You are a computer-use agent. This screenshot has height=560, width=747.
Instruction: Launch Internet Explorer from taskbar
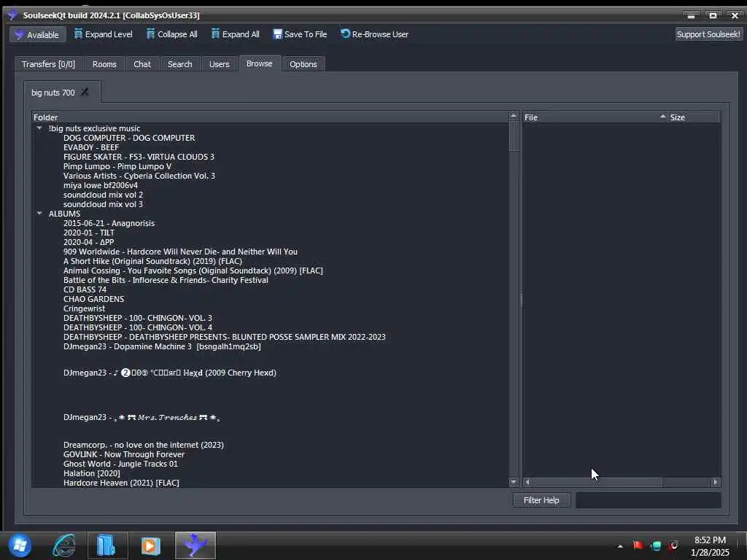point(64,545)
